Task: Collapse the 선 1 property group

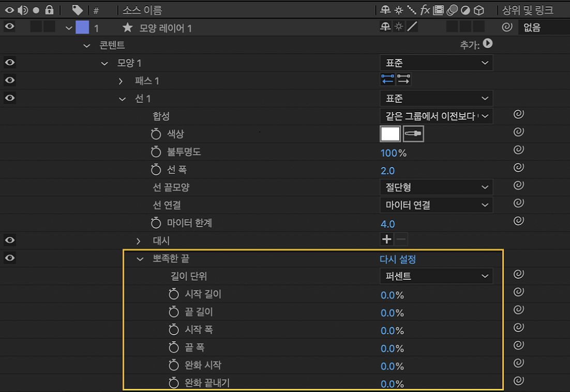Action: 122,98
